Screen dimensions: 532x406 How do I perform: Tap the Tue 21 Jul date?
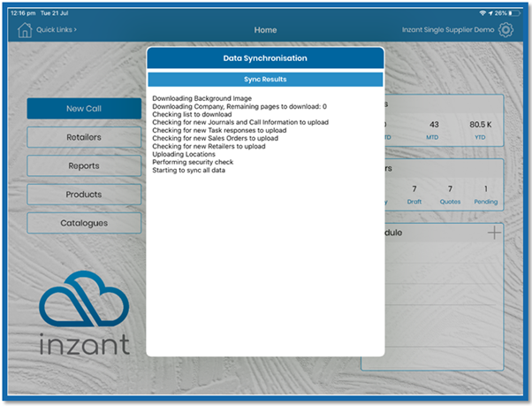point(54,13)
